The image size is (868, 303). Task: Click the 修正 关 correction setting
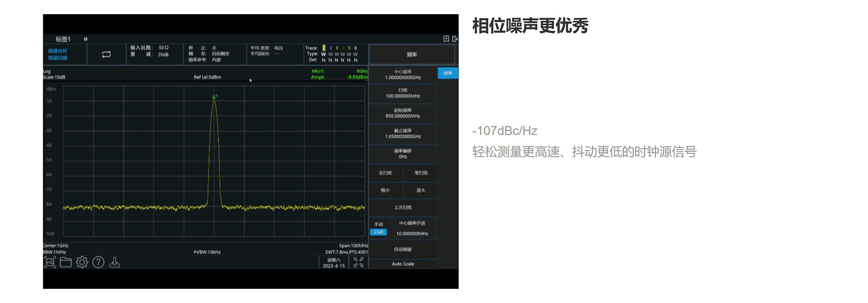coord(202,48)
